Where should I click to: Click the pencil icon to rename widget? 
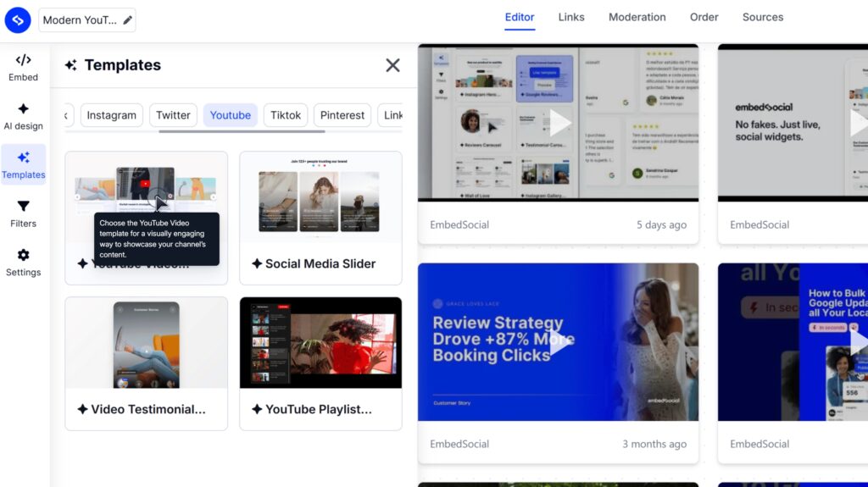tap(127, 20)
